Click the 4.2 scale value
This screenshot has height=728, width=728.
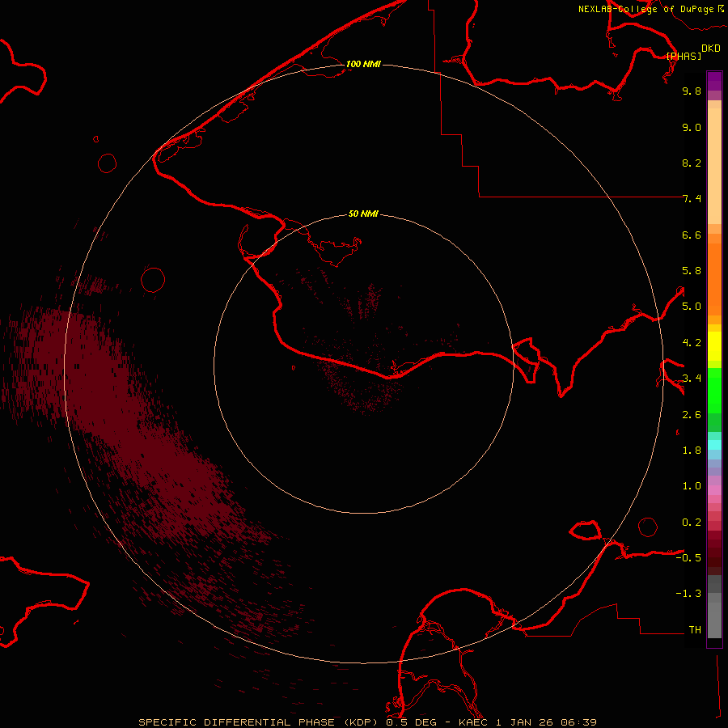click(692, 343)
